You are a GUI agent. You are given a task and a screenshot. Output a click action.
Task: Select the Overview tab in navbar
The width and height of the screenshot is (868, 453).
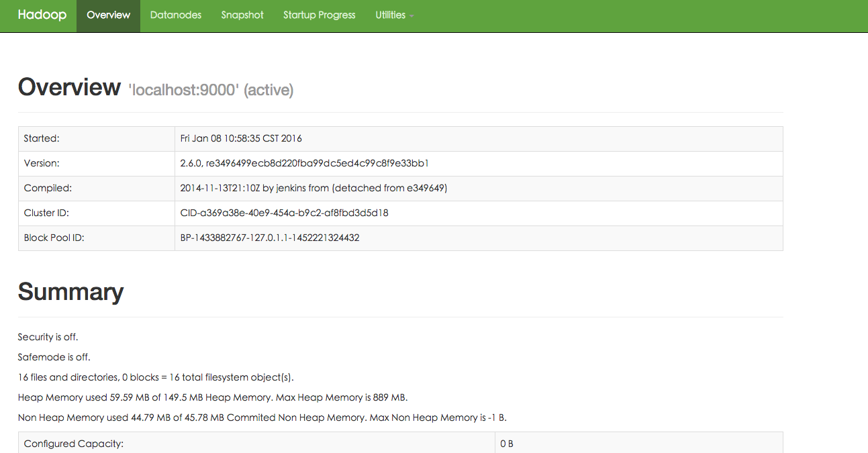pyautogui.click(x=108, y=15)
